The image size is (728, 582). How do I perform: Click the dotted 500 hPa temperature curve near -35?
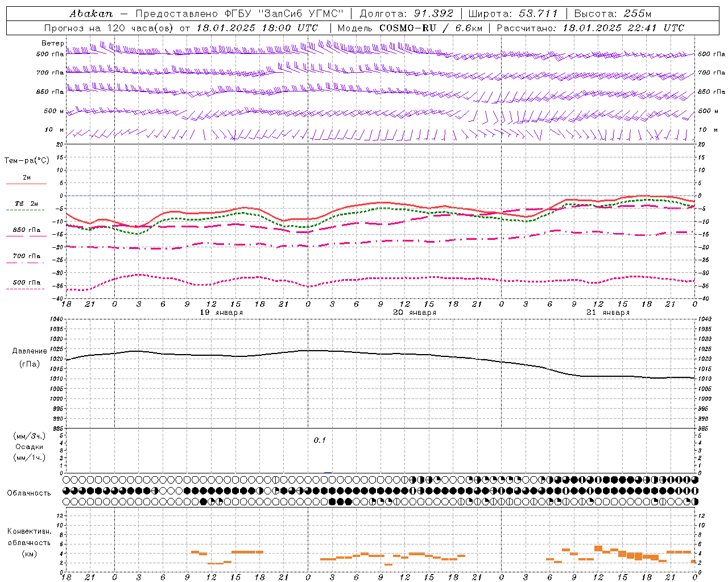coord(380,278)
